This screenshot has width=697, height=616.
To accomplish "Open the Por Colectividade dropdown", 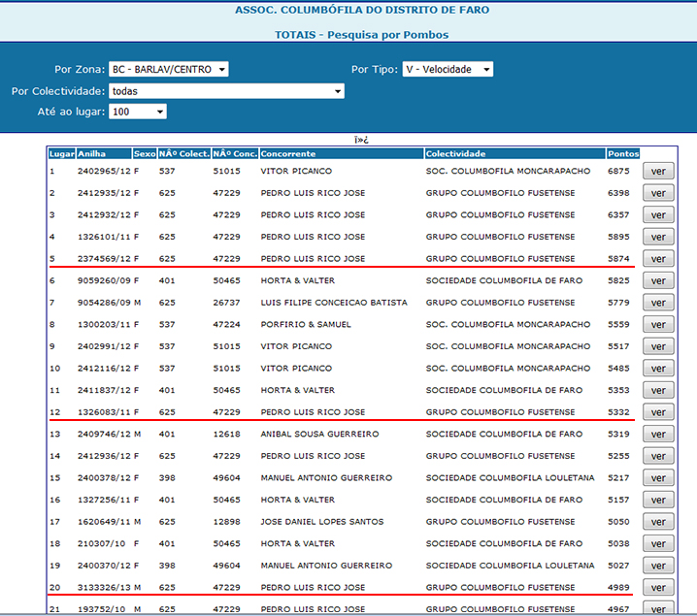I will pyautogui.click(x=226, y=91).
